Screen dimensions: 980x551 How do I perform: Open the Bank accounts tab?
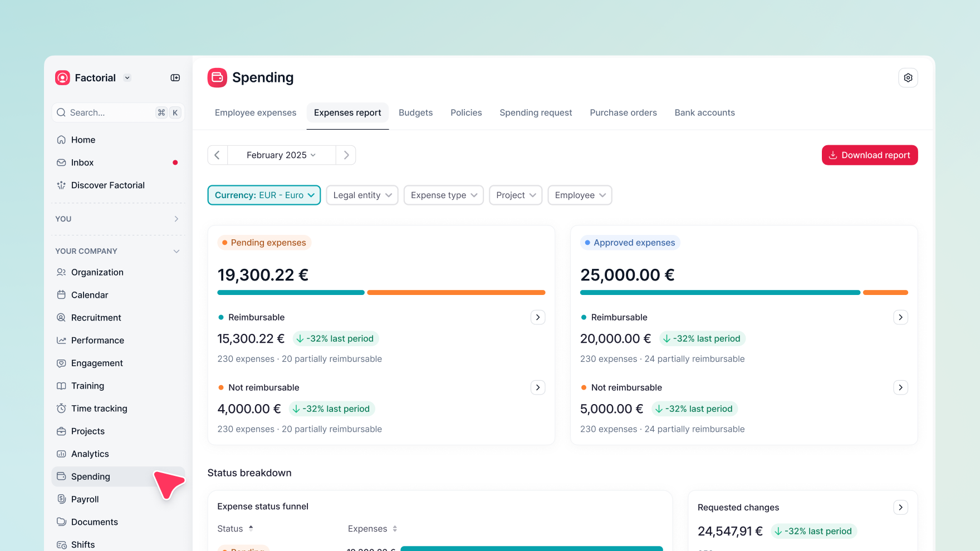point(704,113)
